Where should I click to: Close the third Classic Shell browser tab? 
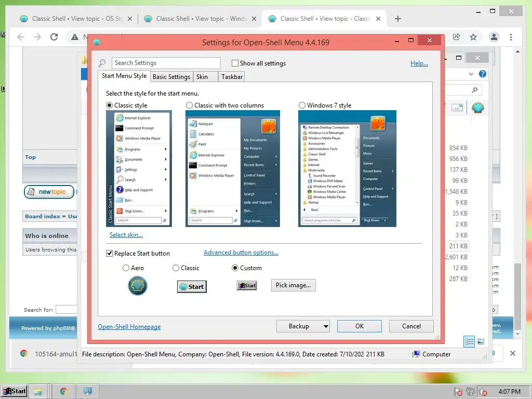click(378, 19)
